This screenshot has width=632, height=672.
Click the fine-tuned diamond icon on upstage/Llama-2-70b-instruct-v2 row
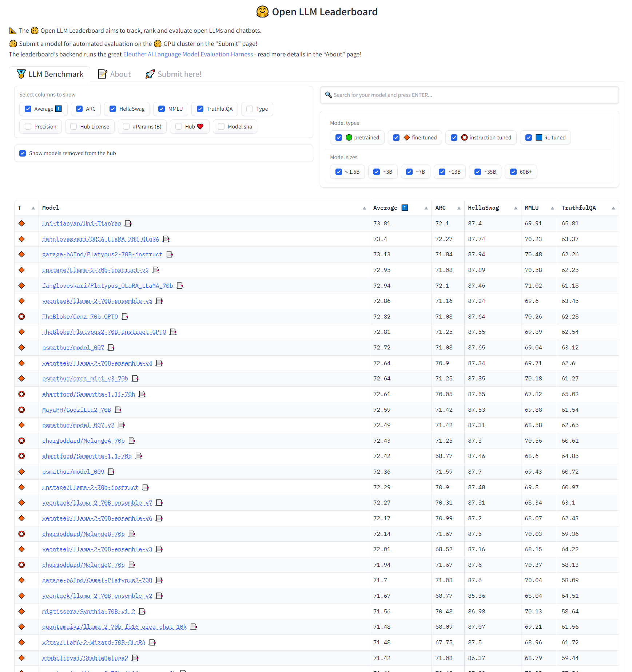click(22, 270)
